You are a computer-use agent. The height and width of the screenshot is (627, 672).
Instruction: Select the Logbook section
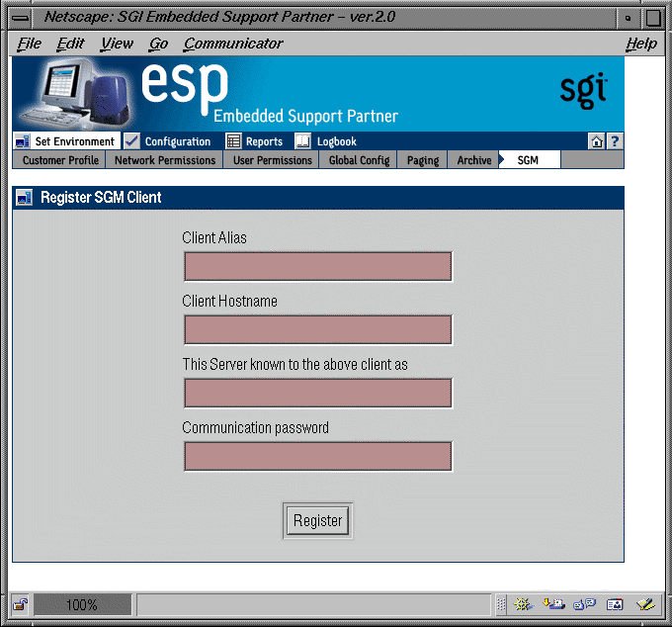336,141
